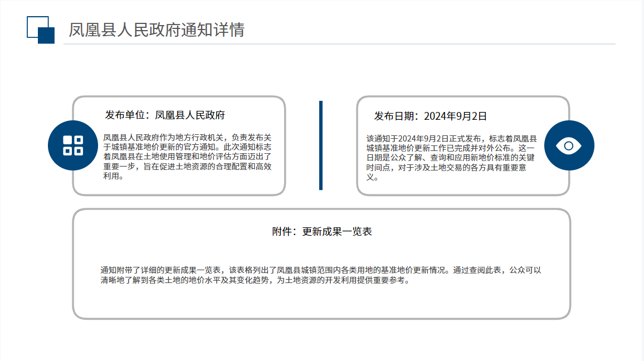Click paragraph starting 该通知于2024年9月2日正式发布
The image size is (644, 361).
pos(452,158)
